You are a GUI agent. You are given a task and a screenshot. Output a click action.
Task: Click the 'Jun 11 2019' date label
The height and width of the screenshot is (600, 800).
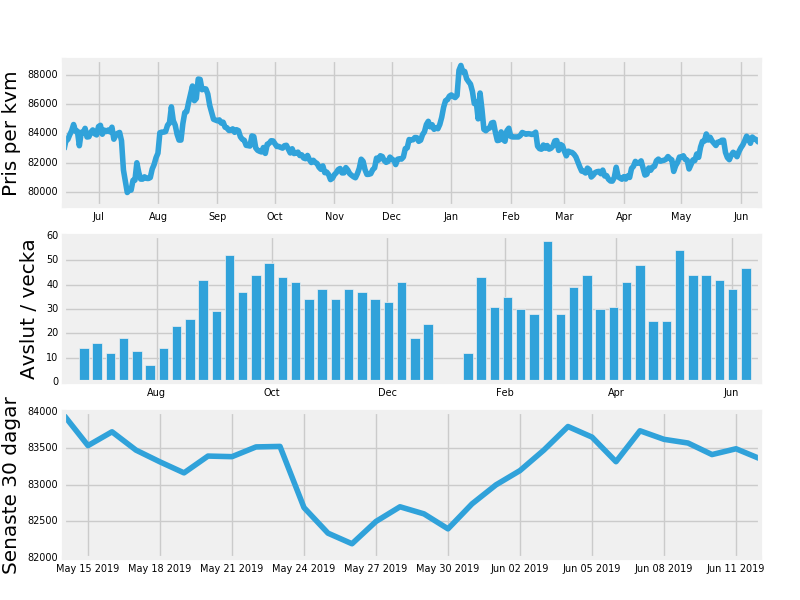coord(735,568)
